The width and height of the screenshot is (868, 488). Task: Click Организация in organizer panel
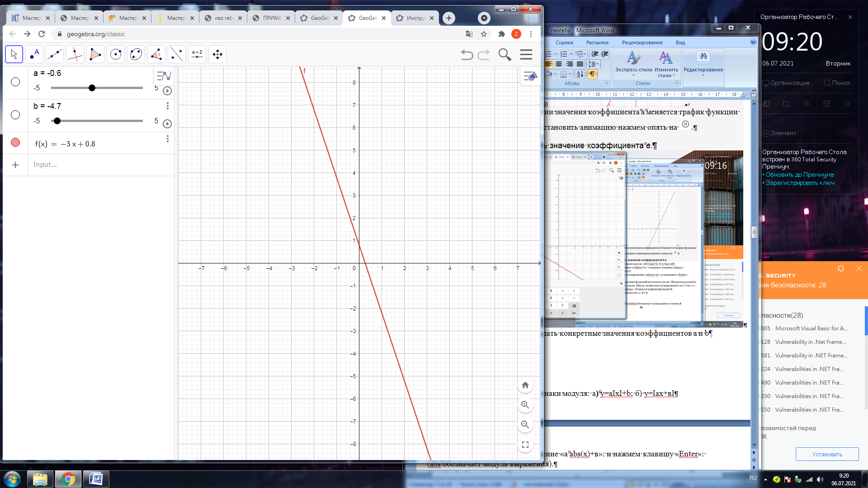786,83
